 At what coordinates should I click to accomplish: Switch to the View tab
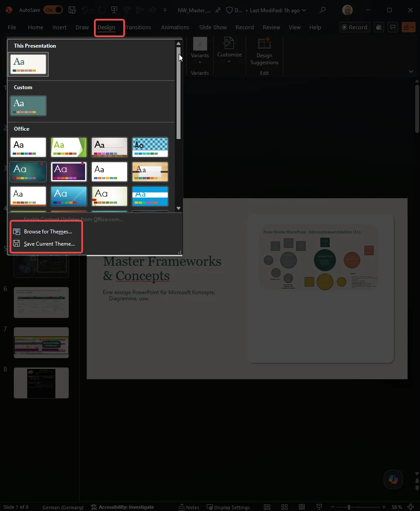point(295,28)
